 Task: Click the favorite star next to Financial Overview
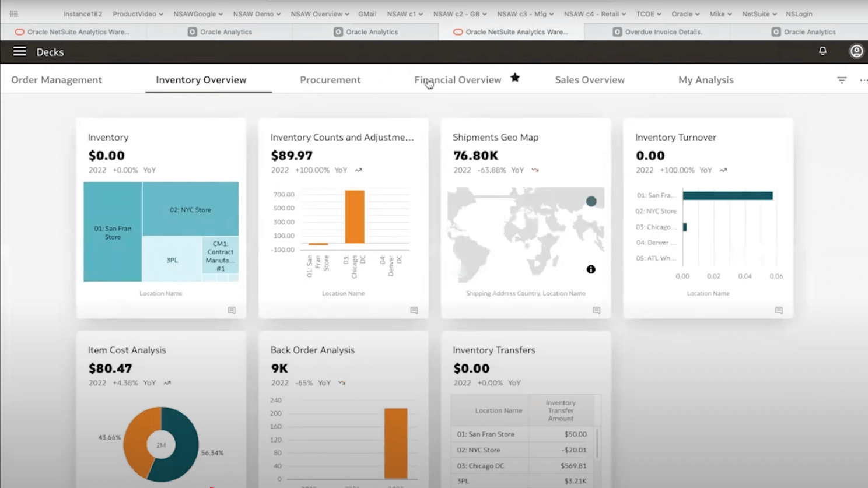point(514,78)
